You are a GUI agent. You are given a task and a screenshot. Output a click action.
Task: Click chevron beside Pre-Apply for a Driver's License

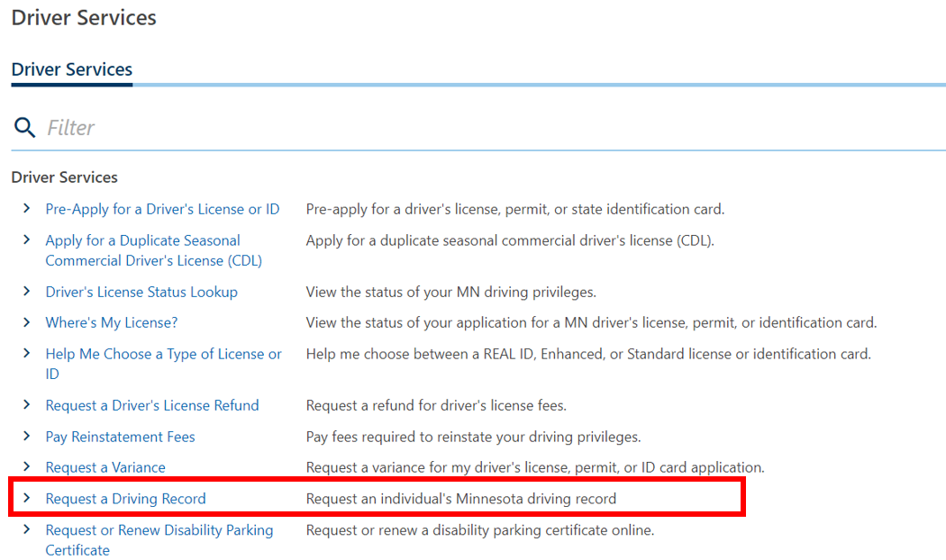tap(27, 210)
